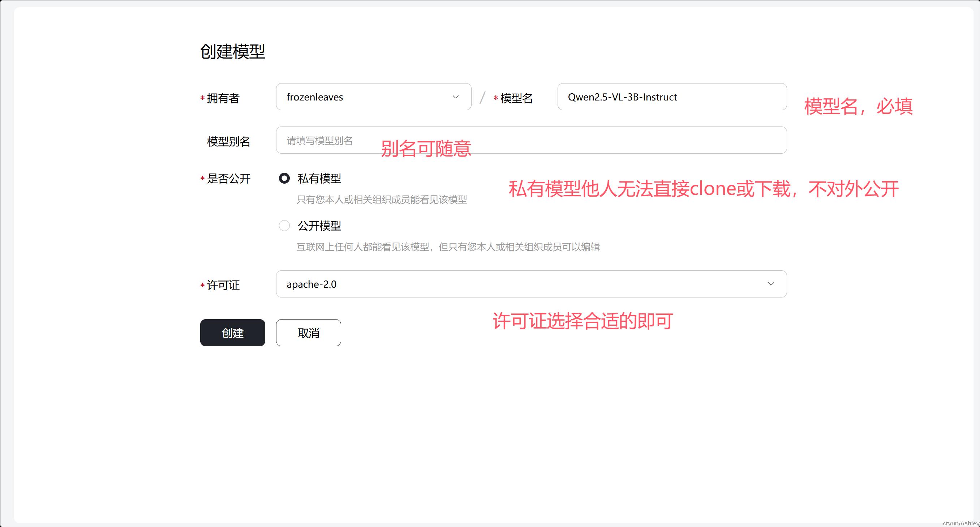Screen dimensions: 980x527
Task: Click the 取消 button
Action: click(x=308, y=333)
